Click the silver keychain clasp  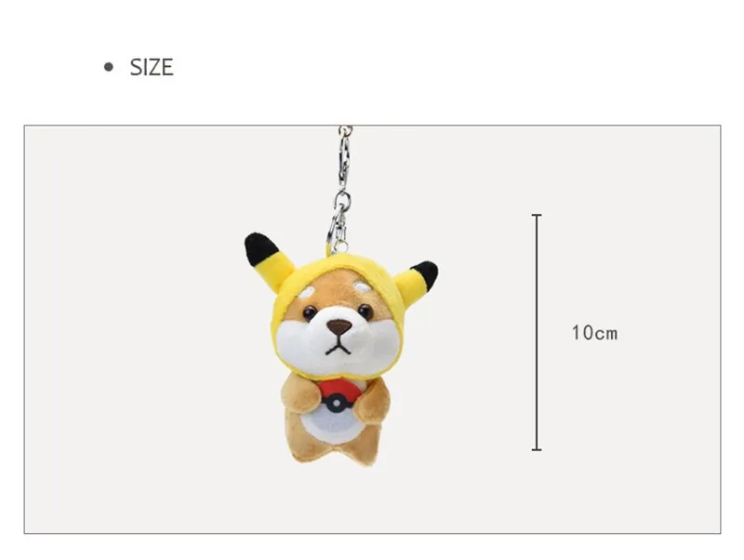(344, 159)
